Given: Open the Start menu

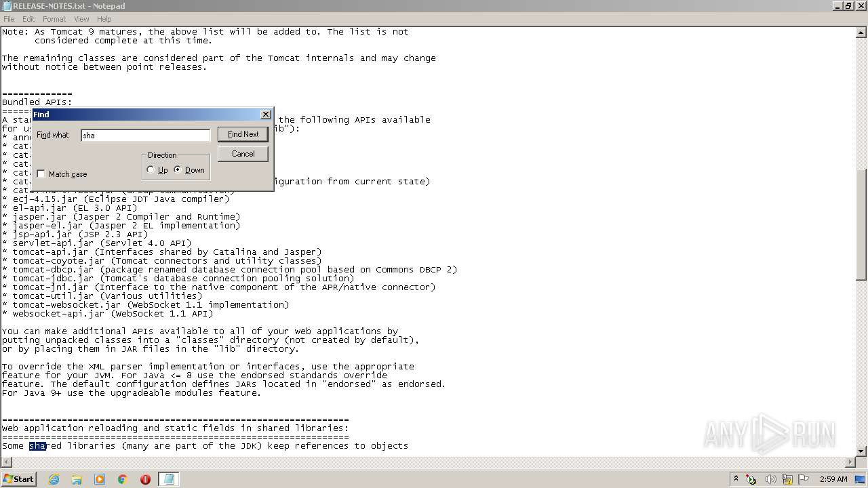Looking at the screenshot, I should pos(18,479).
